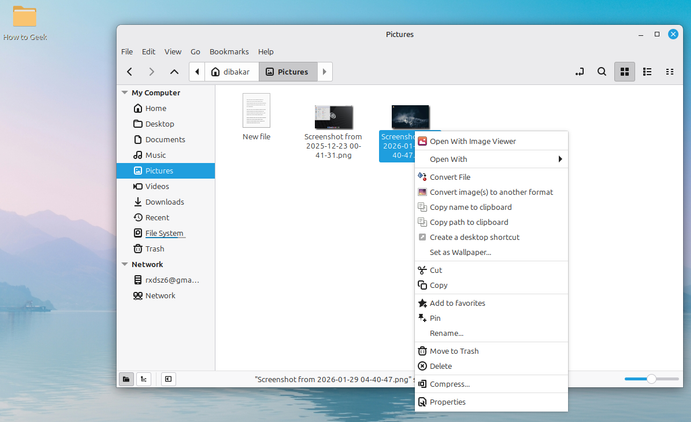Image resolution: width=691 pixels, height=422 pixels.
Task: Open the File menu
Action: click(127, 52)
